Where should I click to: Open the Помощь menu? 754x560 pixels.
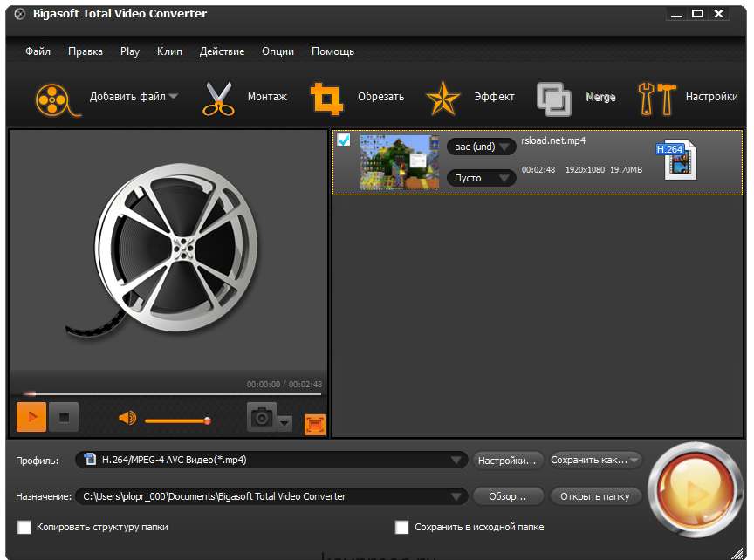pos(332,51)
